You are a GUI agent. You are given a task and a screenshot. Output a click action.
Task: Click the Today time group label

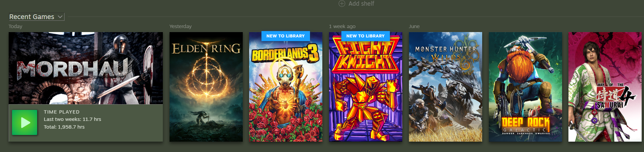(x=15, y=26)
